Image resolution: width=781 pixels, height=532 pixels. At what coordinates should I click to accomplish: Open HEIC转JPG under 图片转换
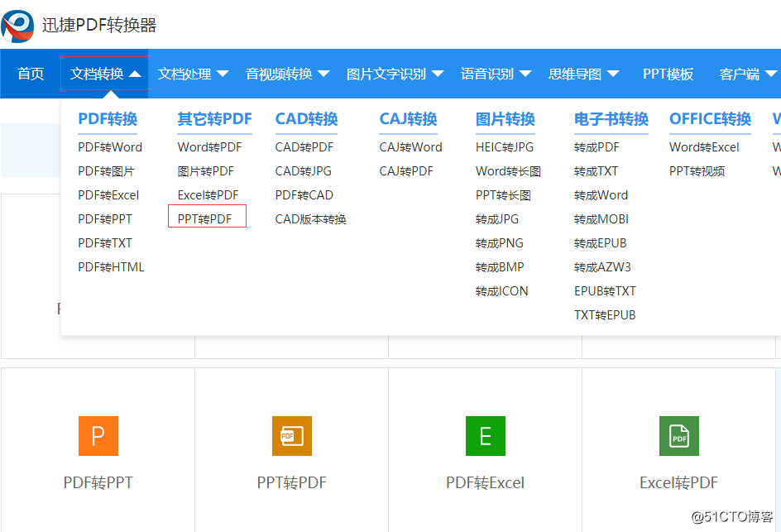505,147
